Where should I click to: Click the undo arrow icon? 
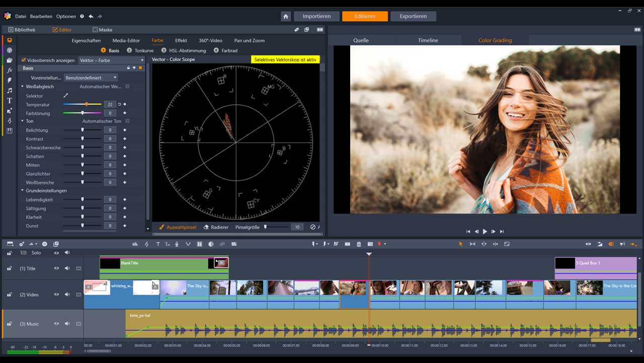92,16
